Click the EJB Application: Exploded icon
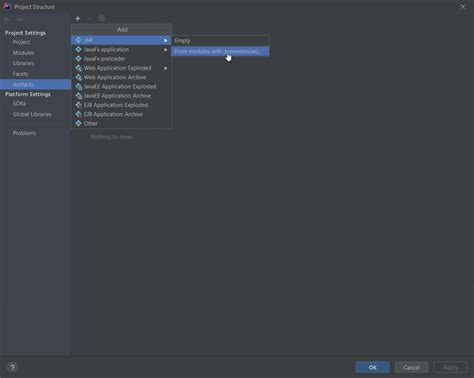Viewport: 474px width, 378px height. click(x=78, y=105)
